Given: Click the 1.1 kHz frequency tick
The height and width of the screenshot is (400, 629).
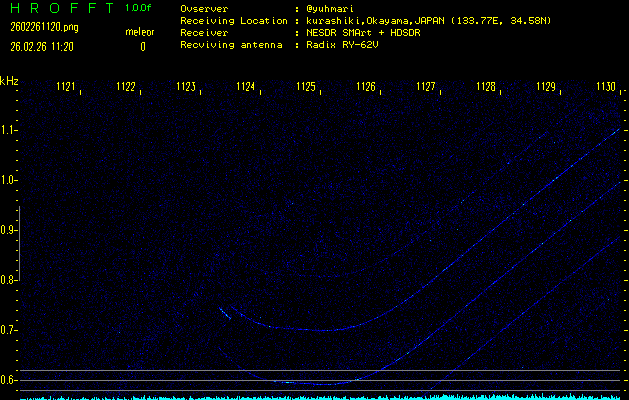Looking at the screenshot, I should coord(9,130).
